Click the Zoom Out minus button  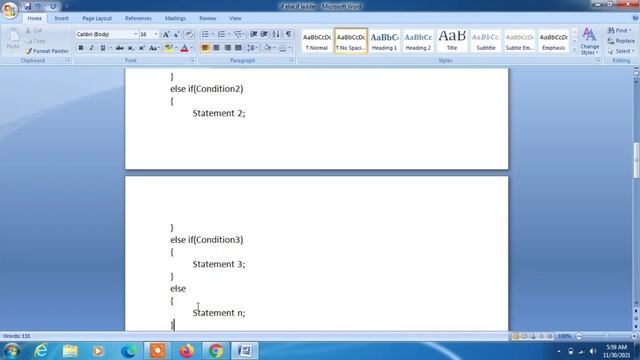click(579, 336)
